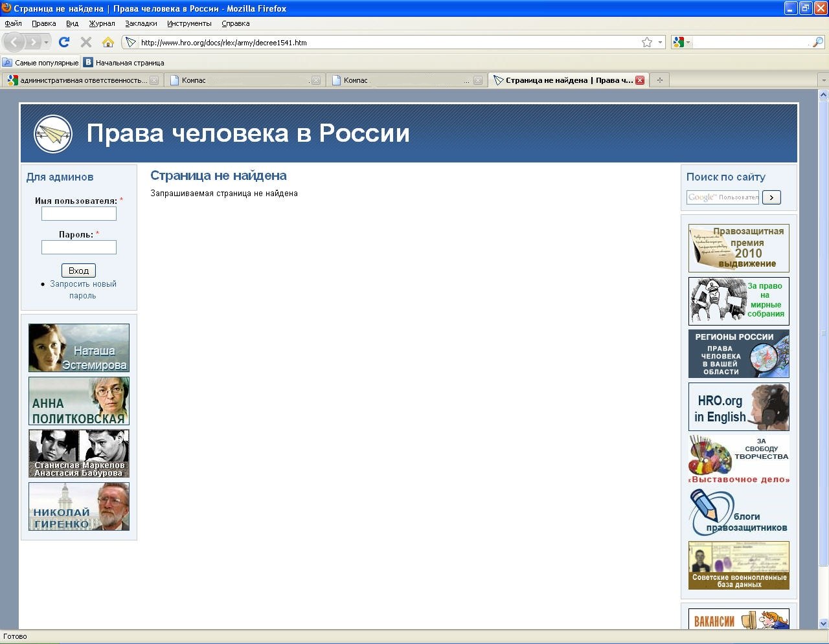Bookmark this page with the star icon
This screenshot has width=829, height=644.
(x=646, y=43)
